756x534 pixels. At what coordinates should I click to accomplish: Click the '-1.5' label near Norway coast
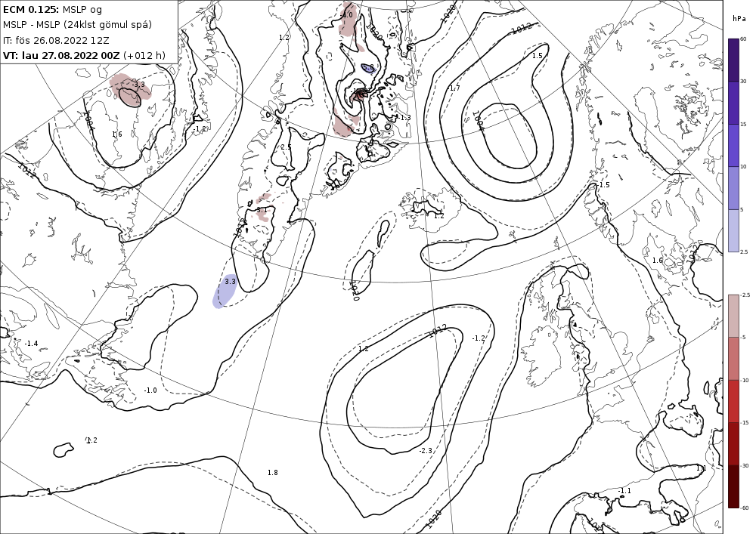(603, 185)
